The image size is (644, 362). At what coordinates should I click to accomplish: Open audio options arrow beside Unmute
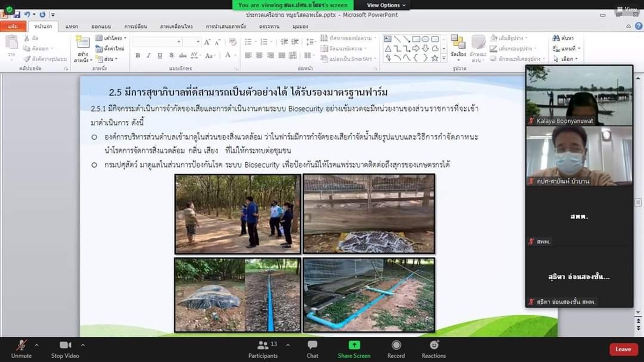click(36, 345)
